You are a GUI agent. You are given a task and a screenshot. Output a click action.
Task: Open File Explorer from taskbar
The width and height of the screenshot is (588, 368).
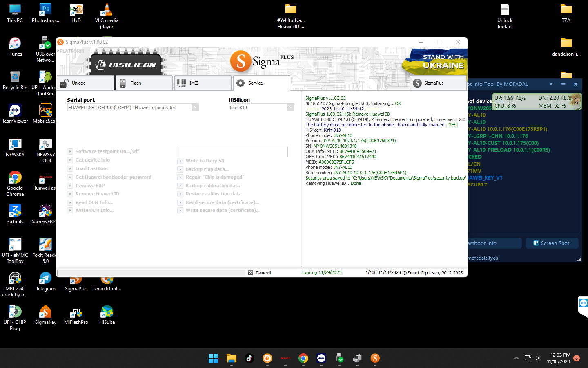click(232, 358)
